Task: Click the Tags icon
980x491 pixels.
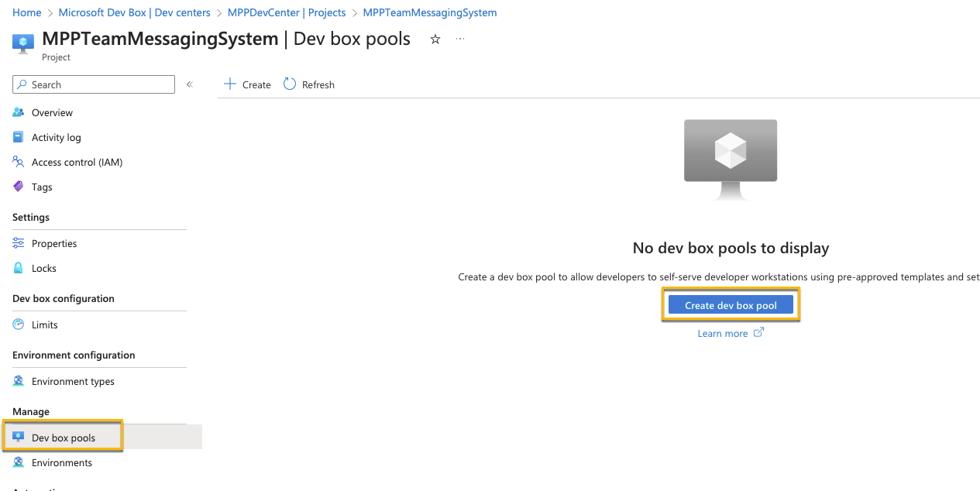Action: click(x=19, y=187)
